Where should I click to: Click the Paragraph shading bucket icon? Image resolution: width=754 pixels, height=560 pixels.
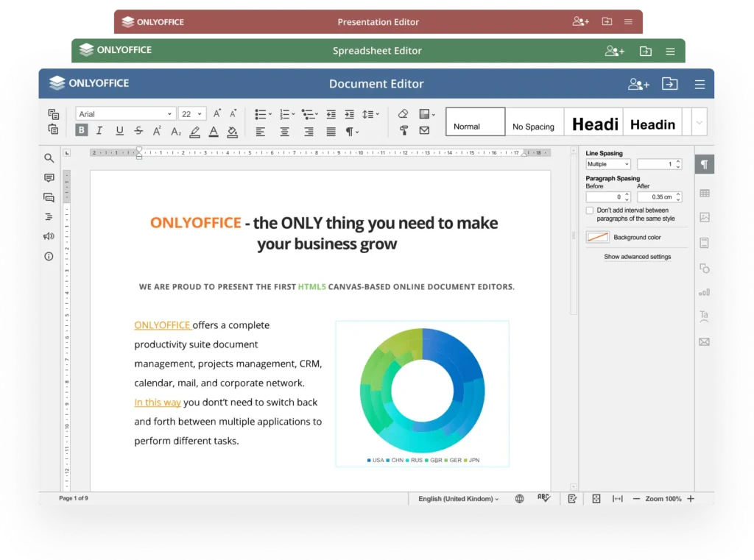[232, 132]
